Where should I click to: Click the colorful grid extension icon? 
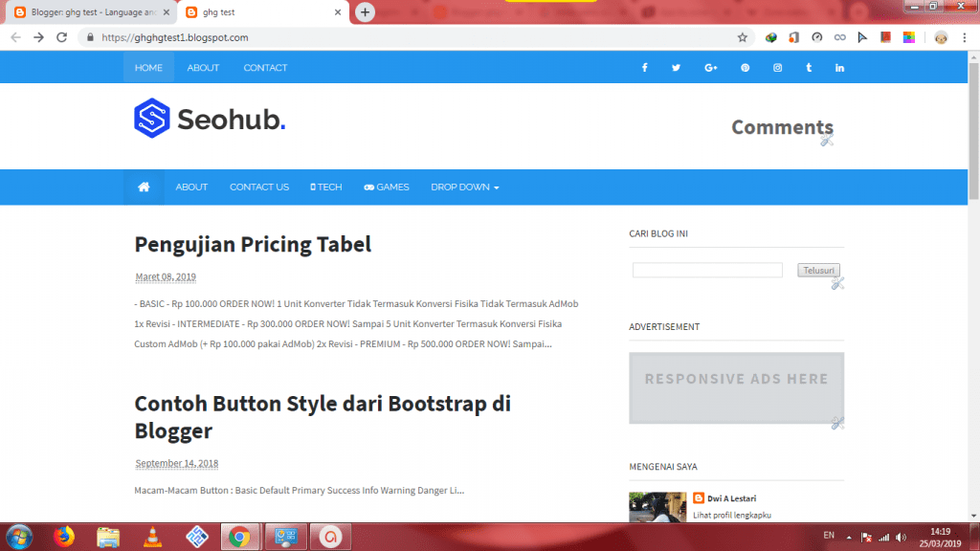[909, 37]
